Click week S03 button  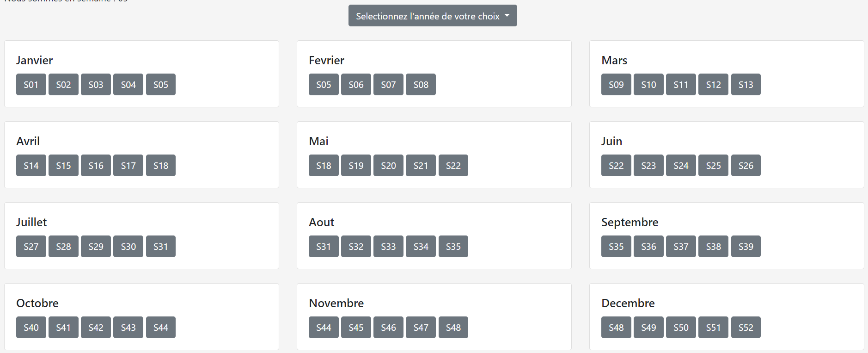tap(96, 85)
